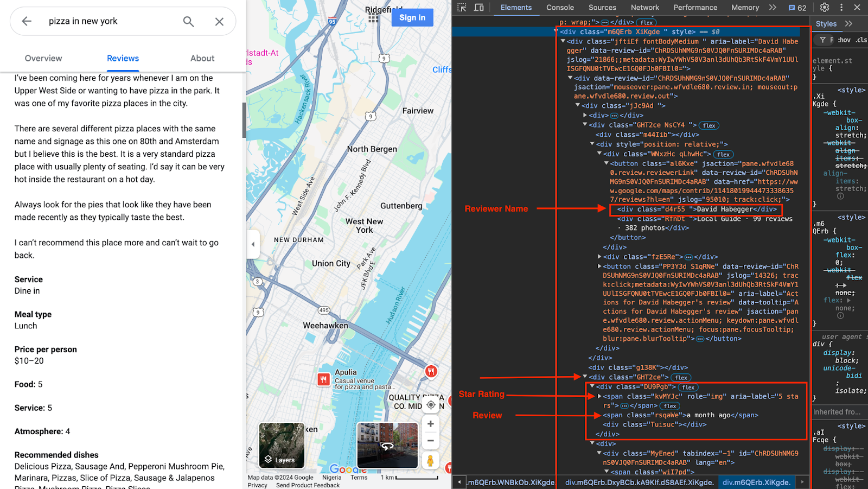Collapse the DU9Pgb div node
Image resolution: width=868 pixels, height=489 pixels.
(x=592, y=387)
